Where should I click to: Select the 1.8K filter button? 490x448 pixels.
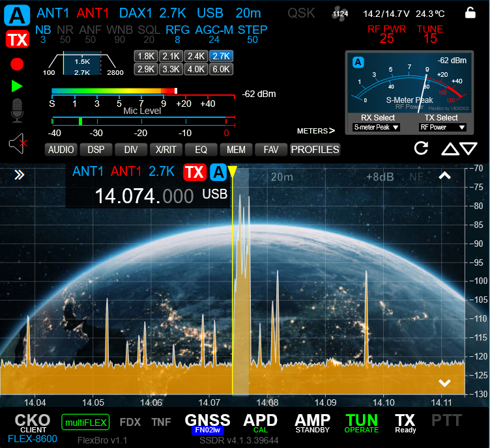coord(146,56)
